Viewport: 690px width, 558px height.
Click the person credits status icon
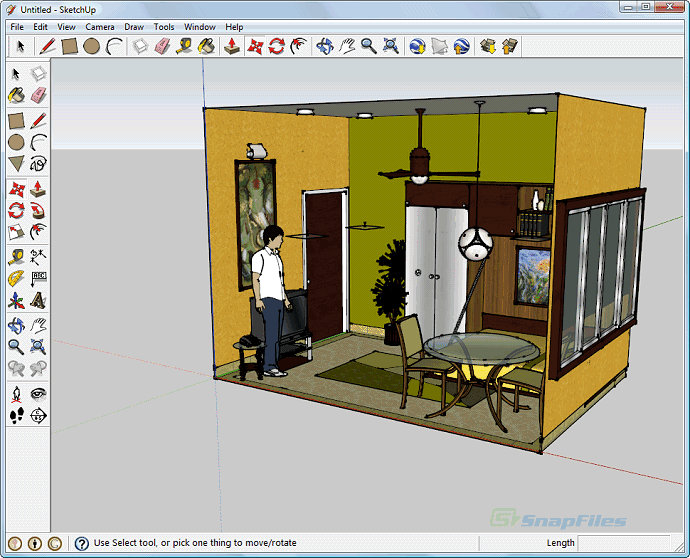[x=35, y=544]
